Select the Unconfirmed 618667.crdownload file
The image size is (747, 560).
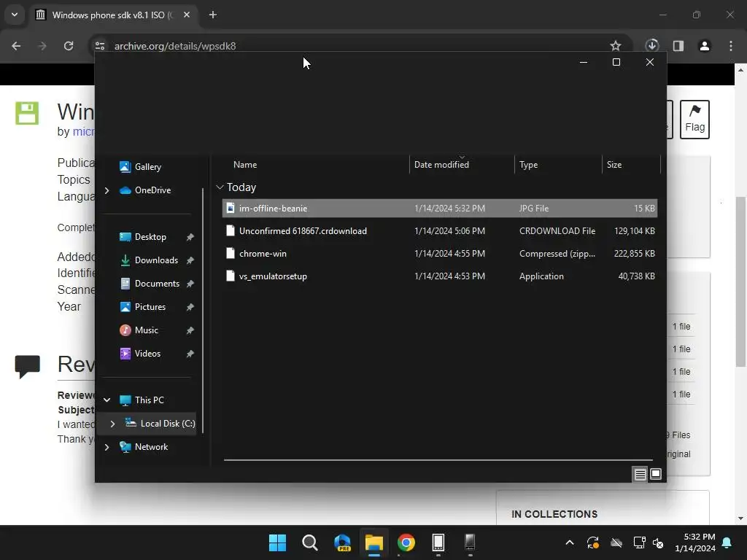click(x=440, y=231)
